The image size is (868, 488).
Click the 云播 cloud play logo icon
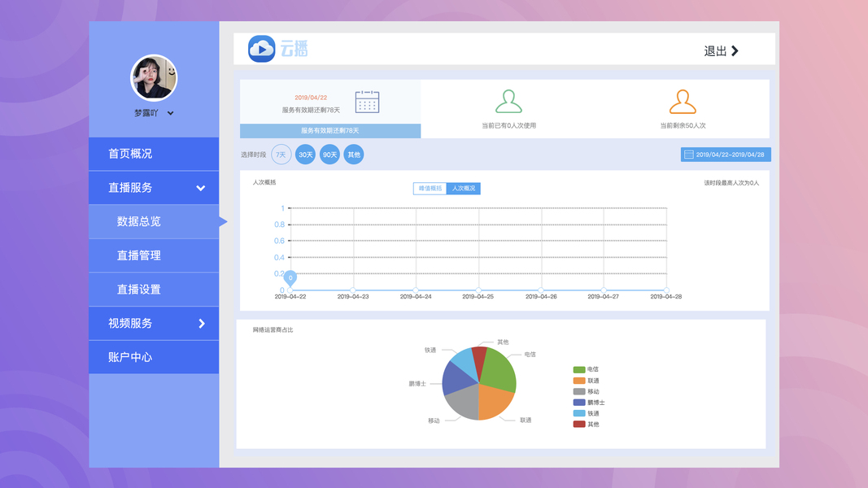[x=261, y=50]
